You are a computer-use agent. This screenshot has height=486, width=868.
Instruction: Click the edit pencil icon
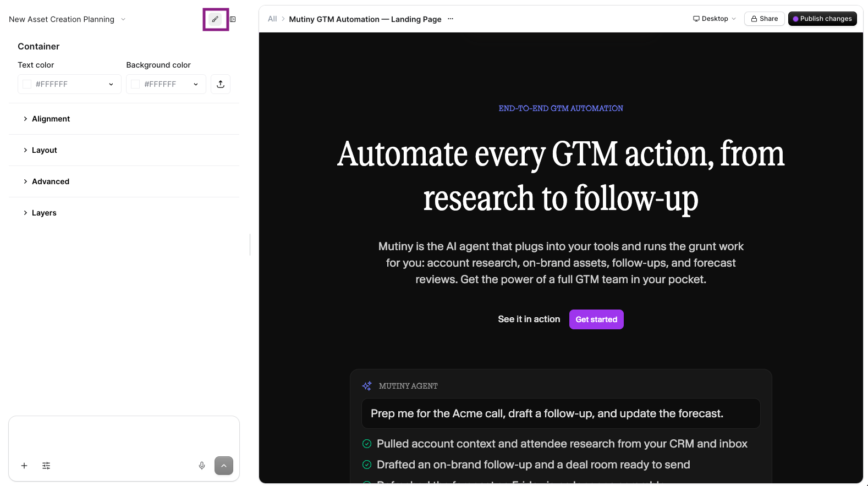pyautogui.click(x=215, y=19)
